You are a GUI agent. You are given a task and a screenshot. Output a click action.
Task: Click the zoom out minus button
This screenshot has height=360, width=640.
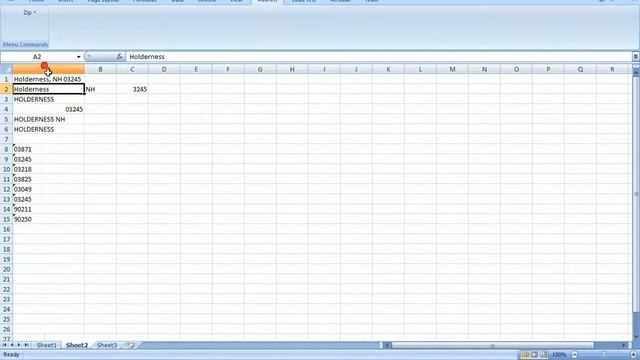(575, 355)
